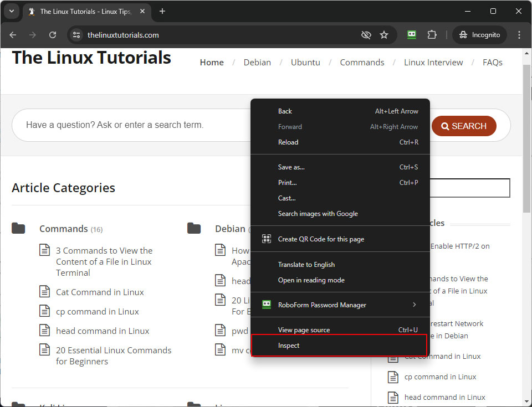Click the browser Forward arrow icon
Viewport: 532px width, 407px height.
[33, 35]
